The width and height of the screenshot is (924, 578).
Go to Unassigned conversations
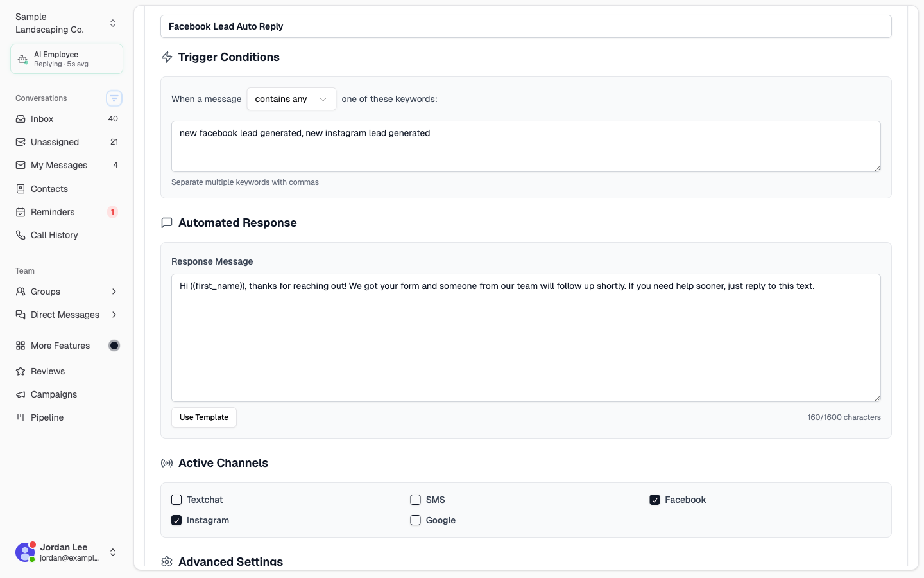click(x=67, y=142)
